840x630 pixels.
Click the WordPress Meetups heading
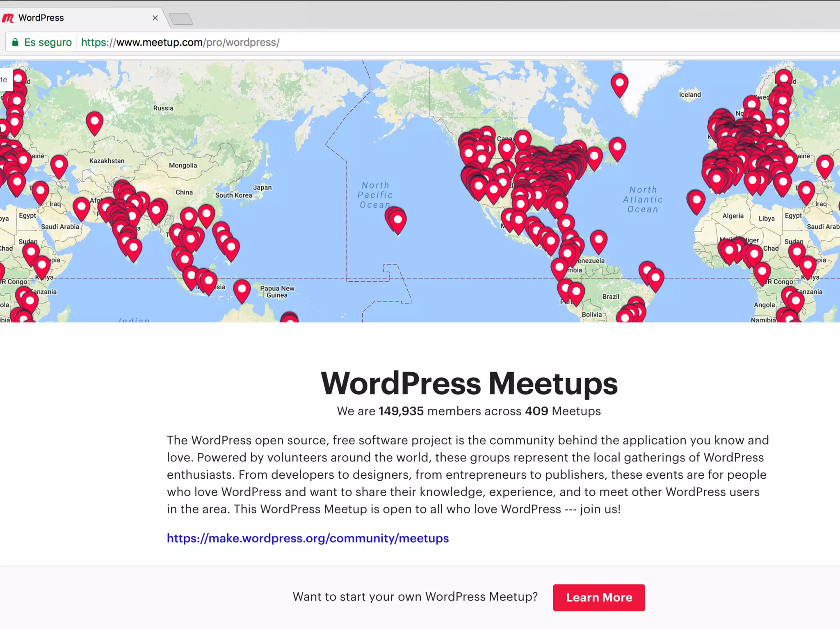pos(469,383)
